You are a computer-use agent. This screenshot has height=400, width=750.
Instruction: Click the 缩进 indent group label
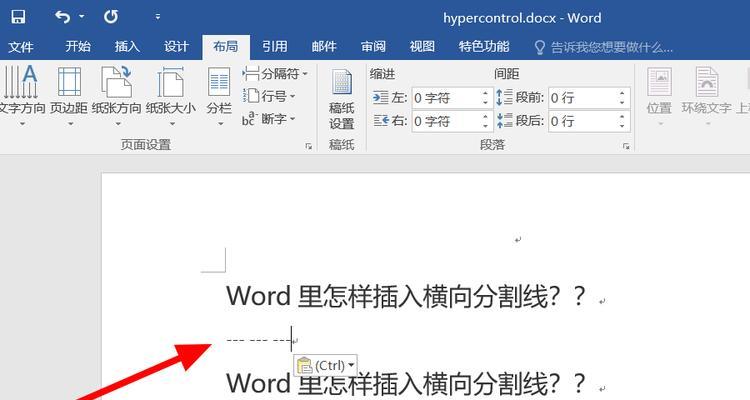tap(383, 74)
